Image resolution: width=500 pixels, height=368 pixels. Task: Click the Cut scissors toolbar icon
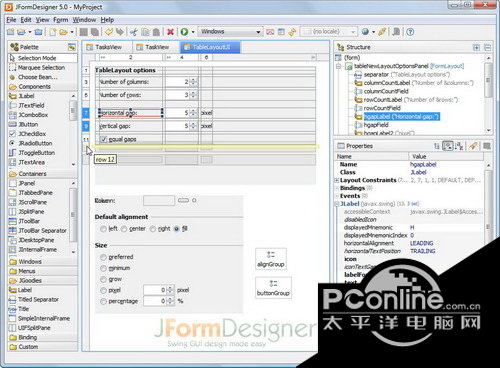tap(134, 32)
